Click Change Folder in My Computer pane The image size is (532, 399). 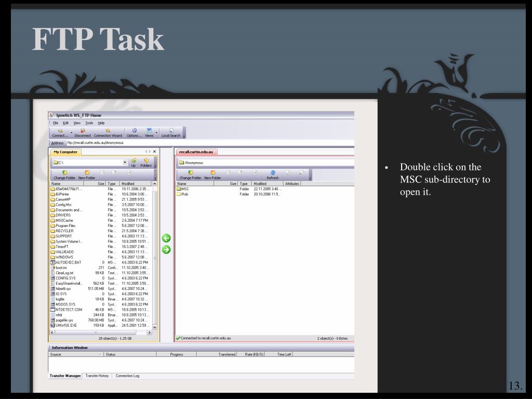tap(64, 175)
